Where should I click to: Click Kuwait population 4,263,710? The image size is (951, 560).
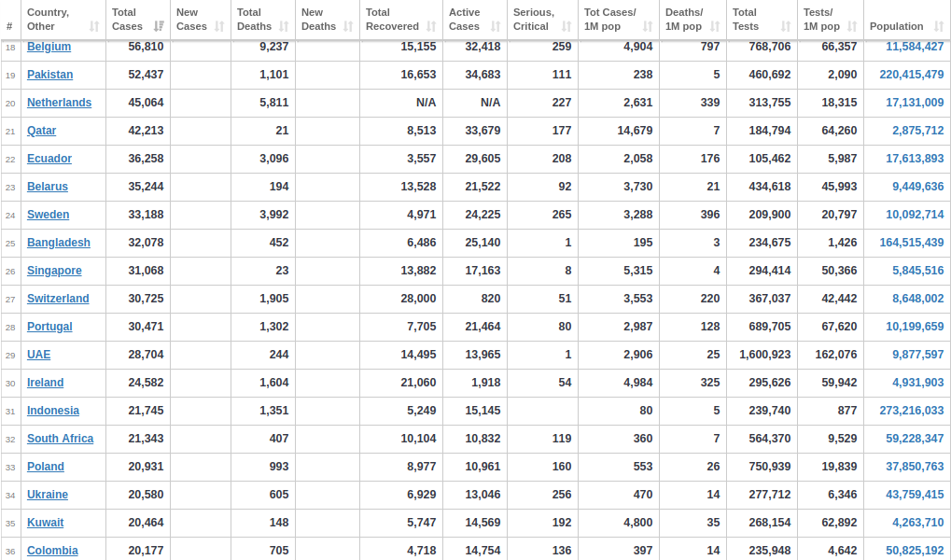coord(917,522)
